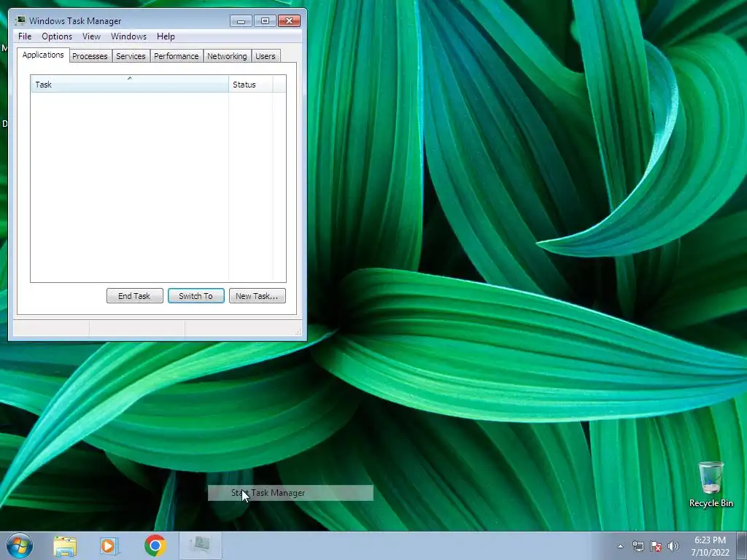Viewport: 747px width, 560px height.
Task: Sort by the Task column header
Action: 130,85
